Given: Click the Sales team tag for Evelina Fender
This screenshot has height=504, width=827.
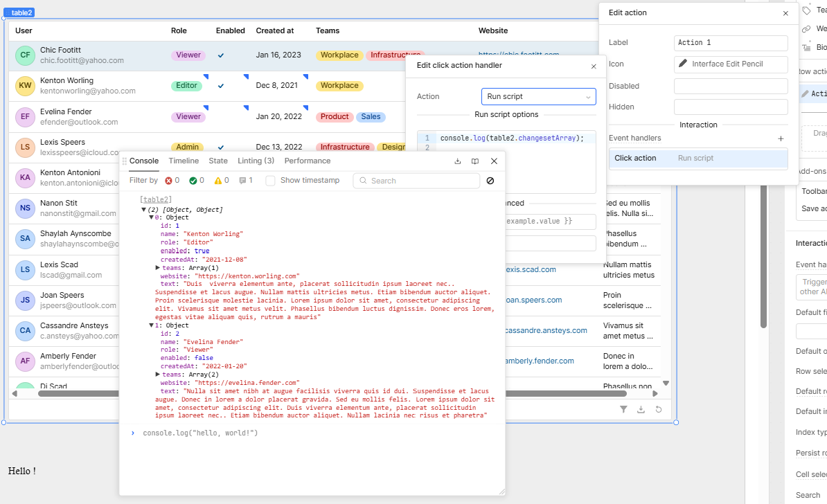Looking at the screenshot, I should [x=371, y=116].
